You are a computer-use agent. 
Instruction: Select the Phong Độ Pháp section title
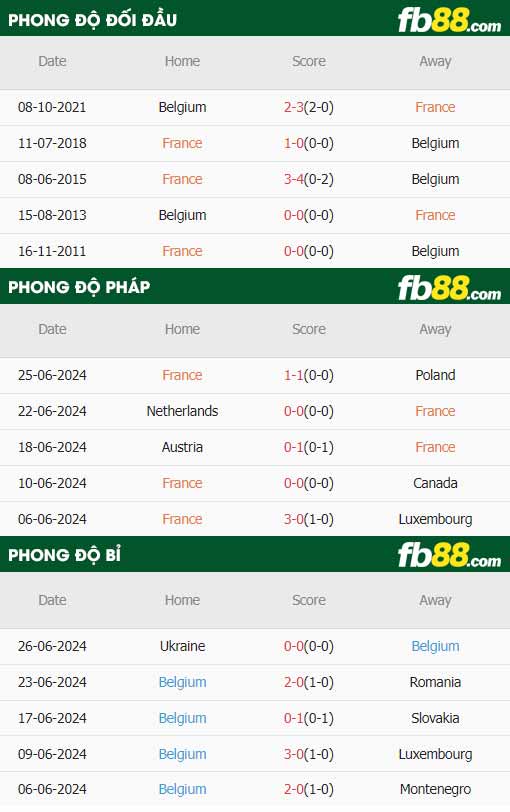(79, 287)
